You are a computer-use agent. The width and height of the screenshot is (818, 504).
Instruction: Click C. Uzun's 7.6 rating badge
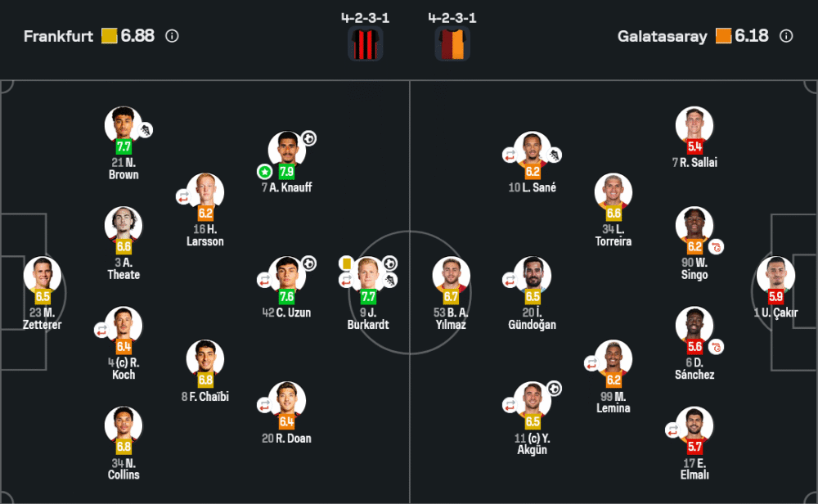(x=286, y=297)
